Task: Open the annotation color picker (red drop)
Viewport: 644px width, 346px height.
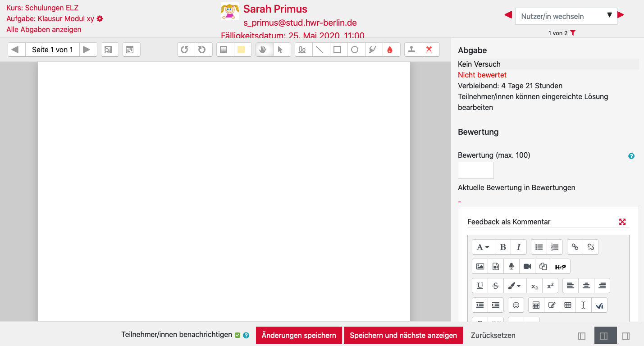Action: click(391, 50)
